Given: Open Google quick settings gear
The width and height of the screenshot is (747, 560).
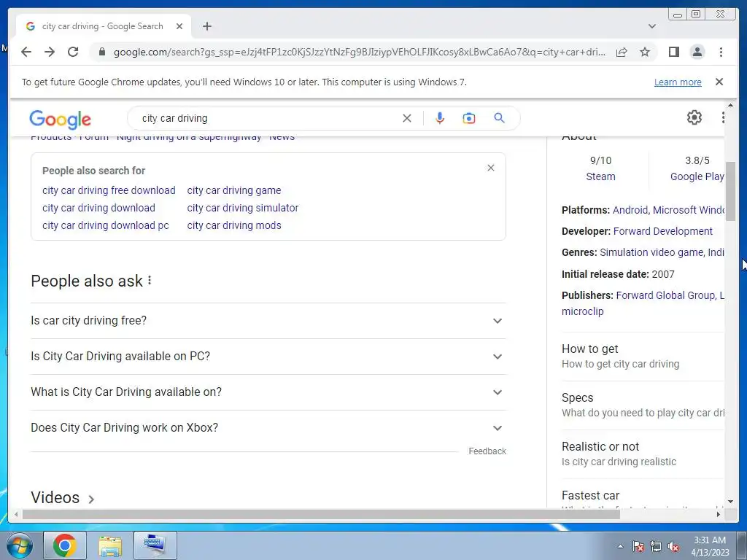Looking at the screenshot, I should (694, 117).
